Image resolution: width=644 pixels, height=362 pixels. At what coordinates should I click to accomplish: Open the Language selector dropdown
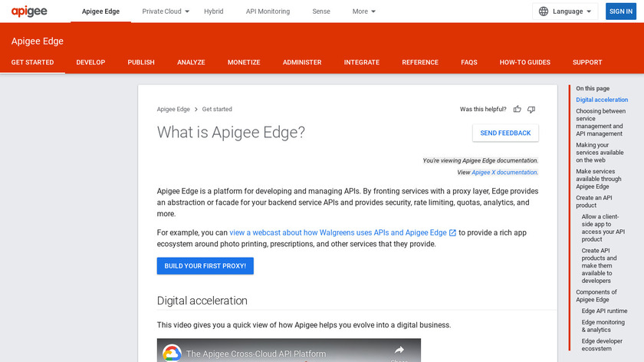(x=566, y=12)
